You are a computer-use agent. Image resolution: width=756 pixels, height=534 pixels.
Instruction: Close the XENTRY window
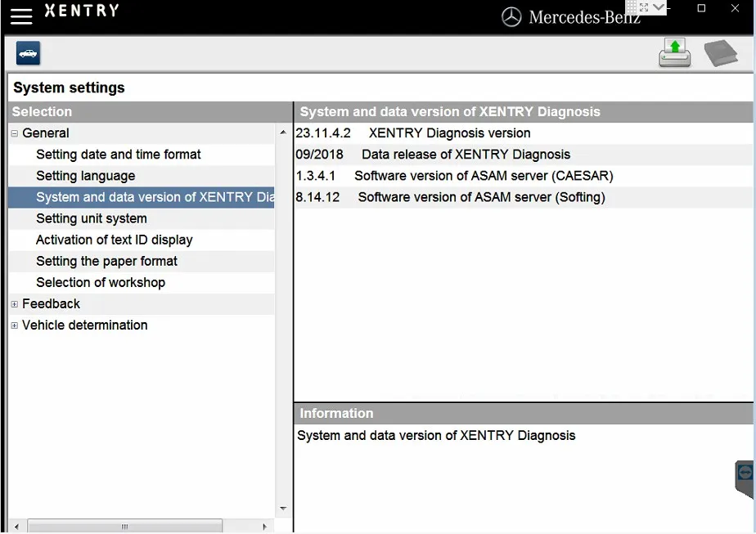point(735,8)
